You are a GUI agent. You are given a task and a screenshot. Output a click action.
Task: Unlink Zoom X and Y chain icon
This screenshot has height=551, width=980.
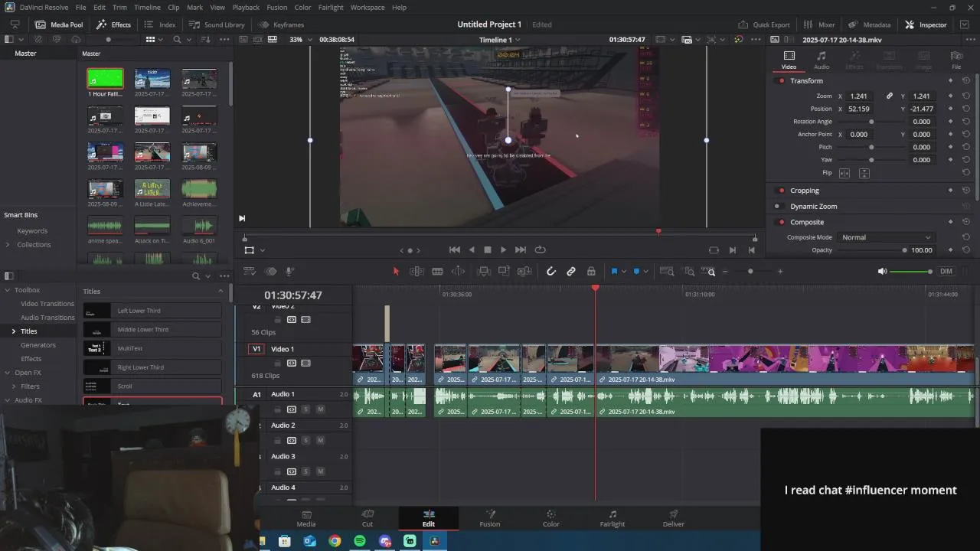point(890,96)
